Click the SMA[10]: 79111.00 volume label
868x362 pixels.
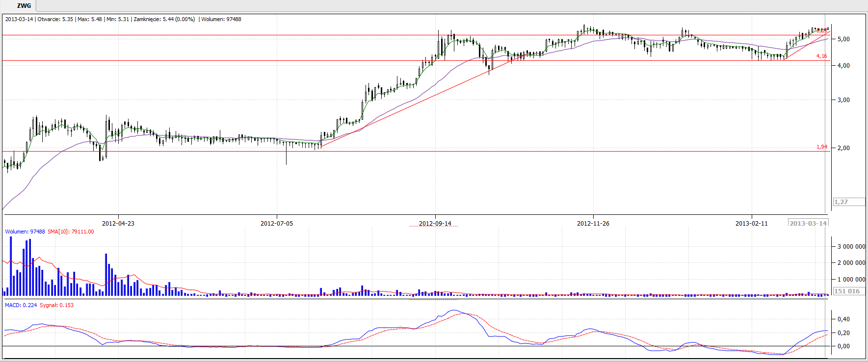[x=71, y=232]
